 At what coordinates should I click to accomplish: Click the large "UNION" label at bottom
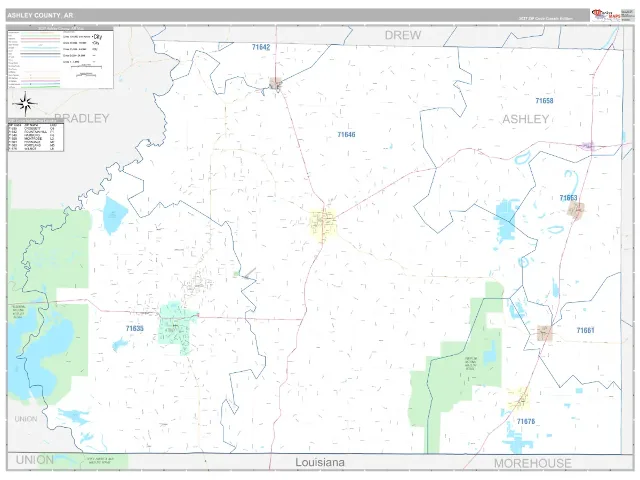click(35, 460)
